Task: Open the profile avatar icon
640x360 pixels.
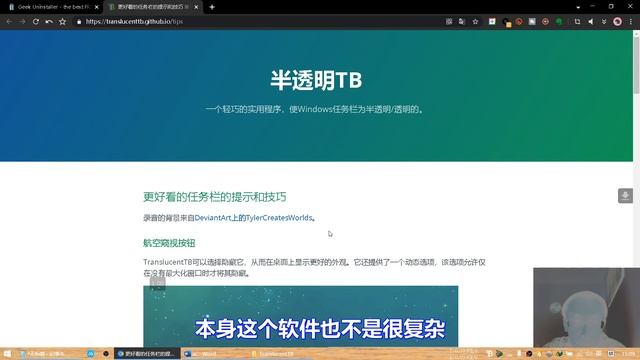Action: pyautogui.click(x=618, y=22)
